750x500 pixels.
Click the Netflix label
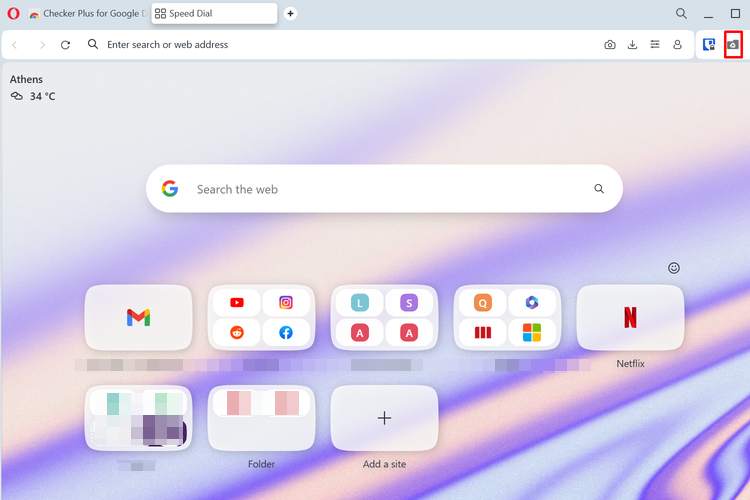point(630,364)
